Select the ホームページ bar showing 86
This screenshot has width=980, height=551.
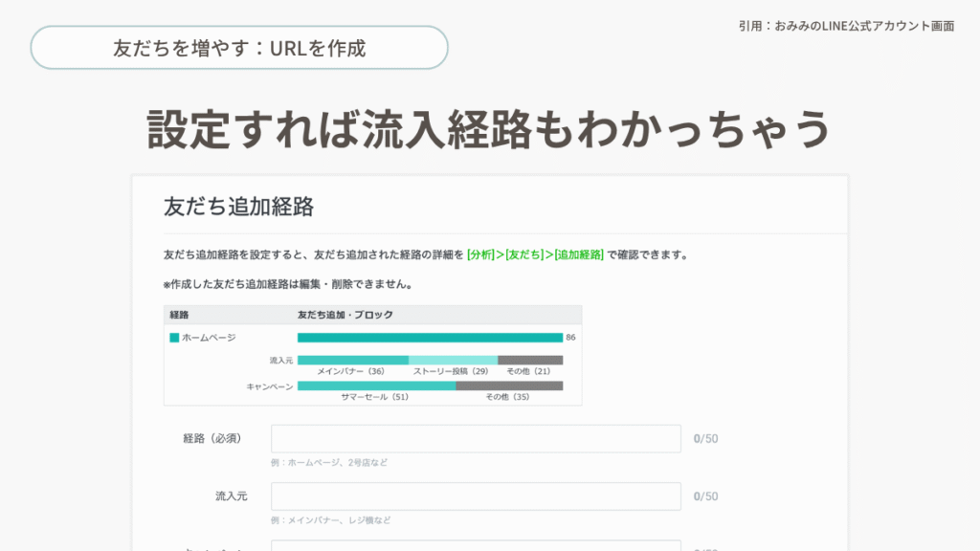point(430,338)
